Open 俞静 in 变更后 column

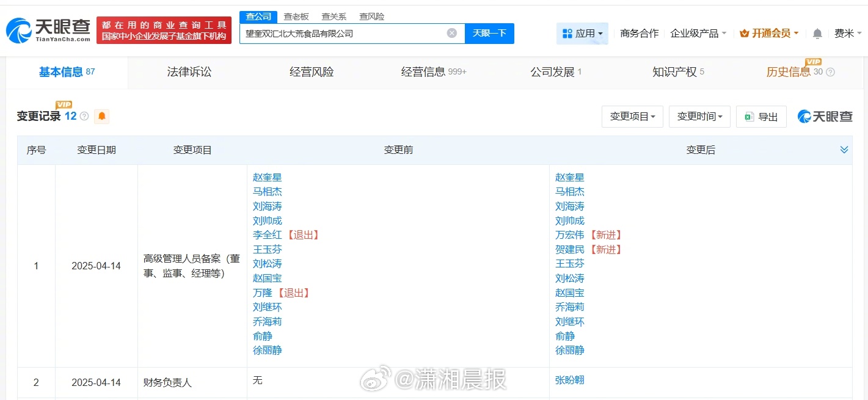click(565, 336)
